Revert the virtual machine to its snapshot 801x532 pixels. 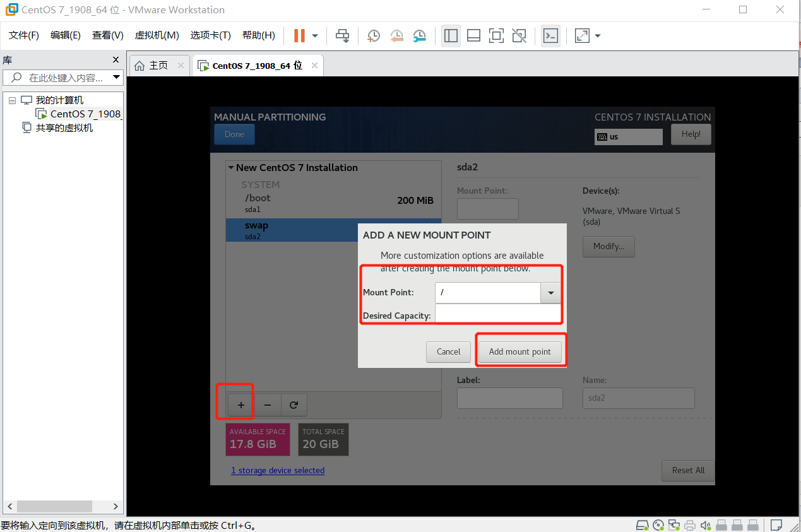[x=396, y=36]
